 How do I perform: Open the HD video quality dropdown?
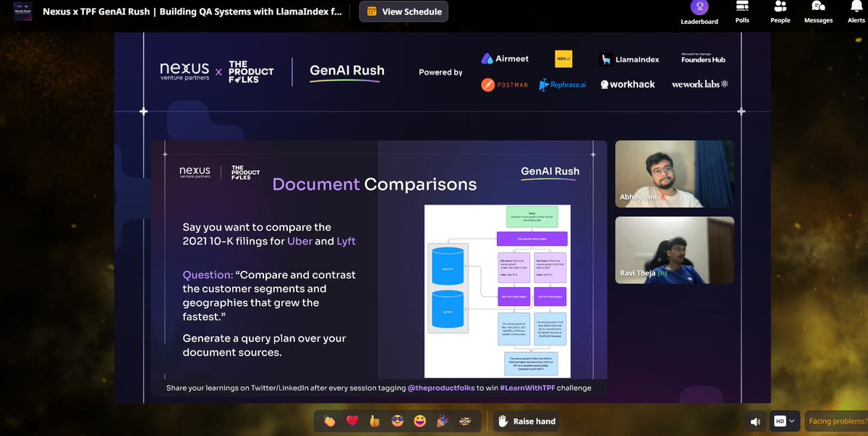pyautogui.click(x=786, y=421)
